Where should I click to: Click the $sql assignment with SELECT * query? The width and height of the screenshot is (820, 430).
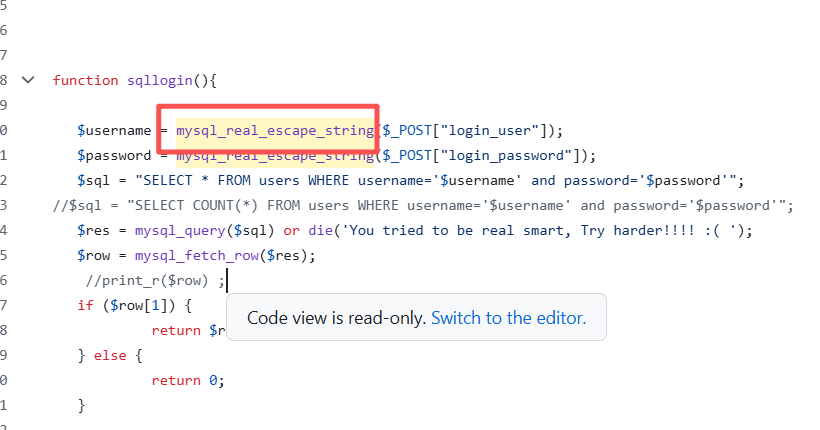pyautogui.click(x=411, y=180)
